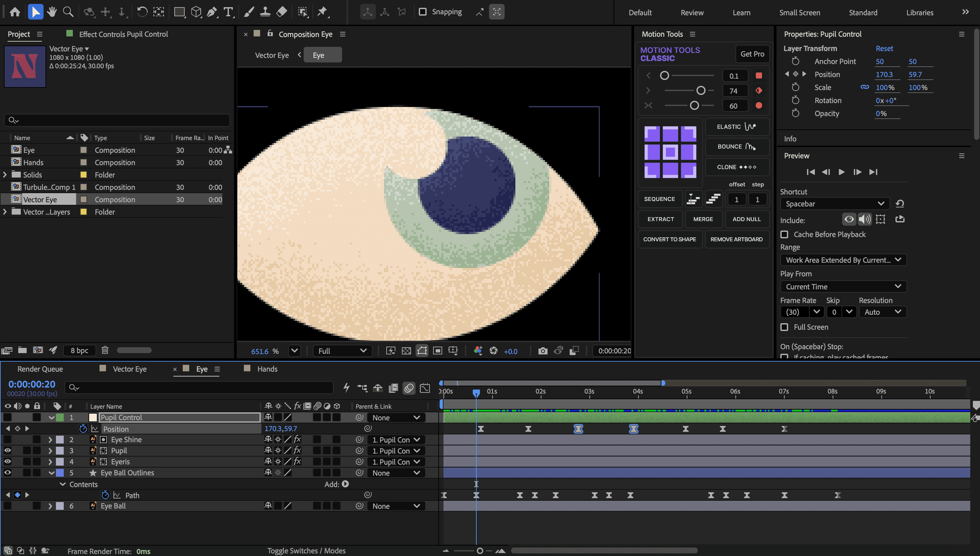Open the Spacebar shortcut dropdown

click(835, 204)
